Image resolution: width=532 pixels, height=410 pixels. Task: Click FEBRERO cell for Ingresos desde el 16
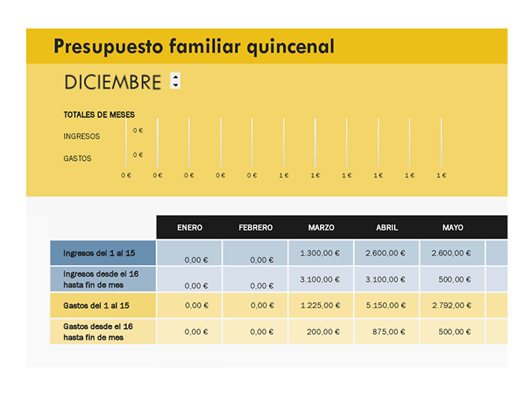coord(255,279)
